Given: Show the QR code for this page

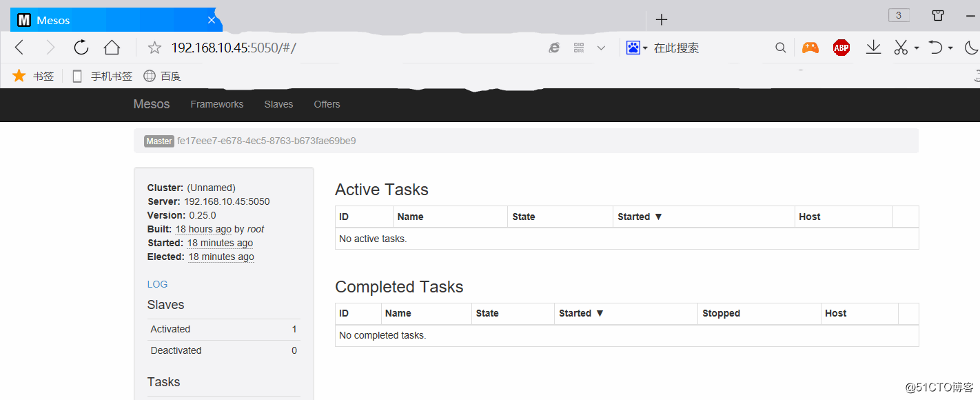Looking at the screenshot, I should click(578, 48).
